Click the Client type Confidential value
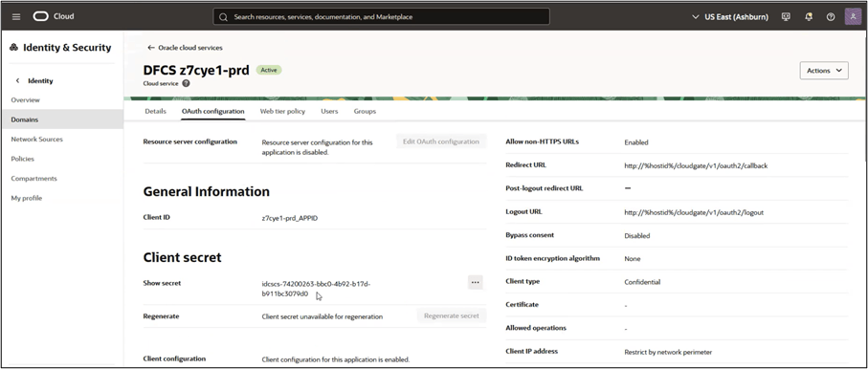868x369 pixels. coord(642,282)
